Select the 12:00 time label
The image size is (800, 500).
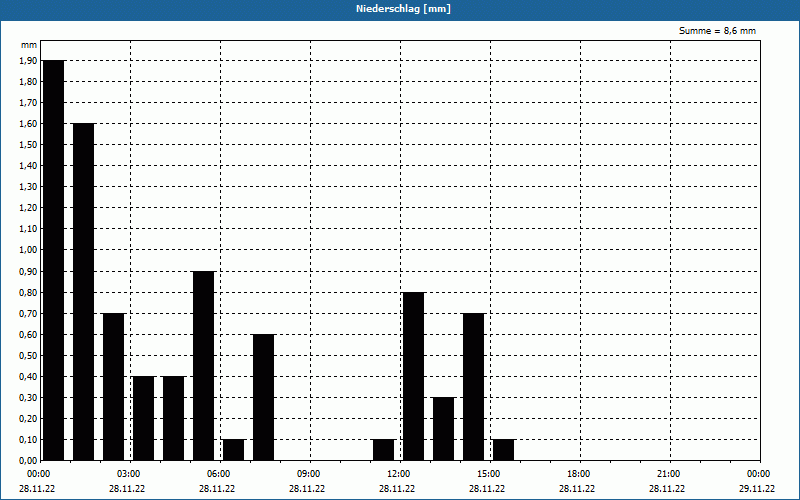[398, 474]
